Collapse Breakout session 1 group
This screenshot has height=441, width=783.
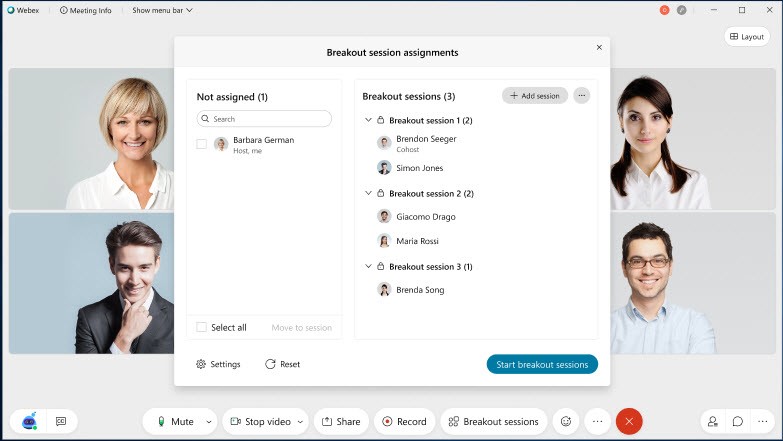pos(368,121)
